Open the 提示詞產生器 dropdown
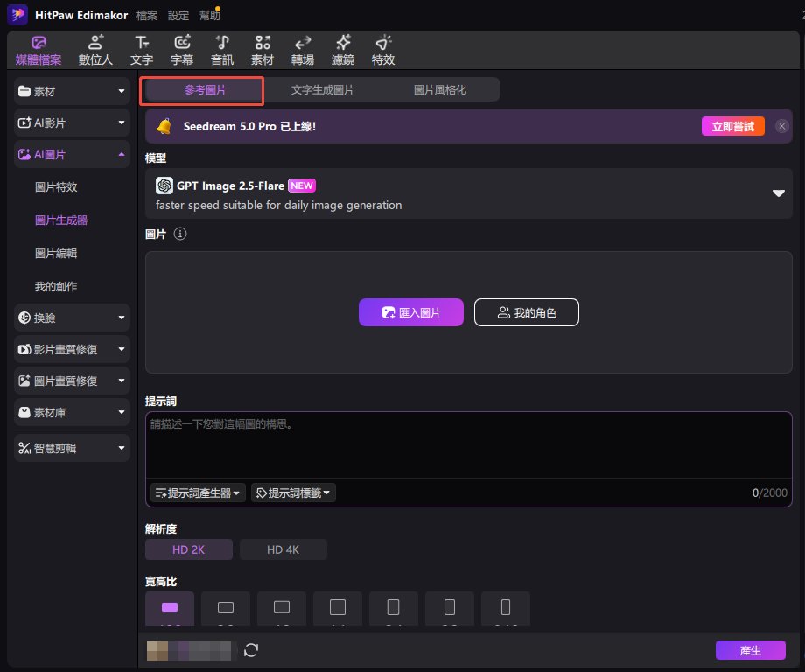 (198, 493)
